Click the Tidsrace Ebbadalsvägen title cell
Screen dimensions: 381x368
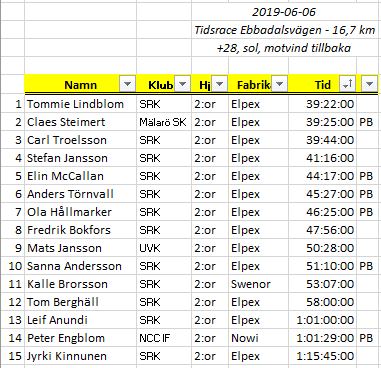(x=284, y=30)
